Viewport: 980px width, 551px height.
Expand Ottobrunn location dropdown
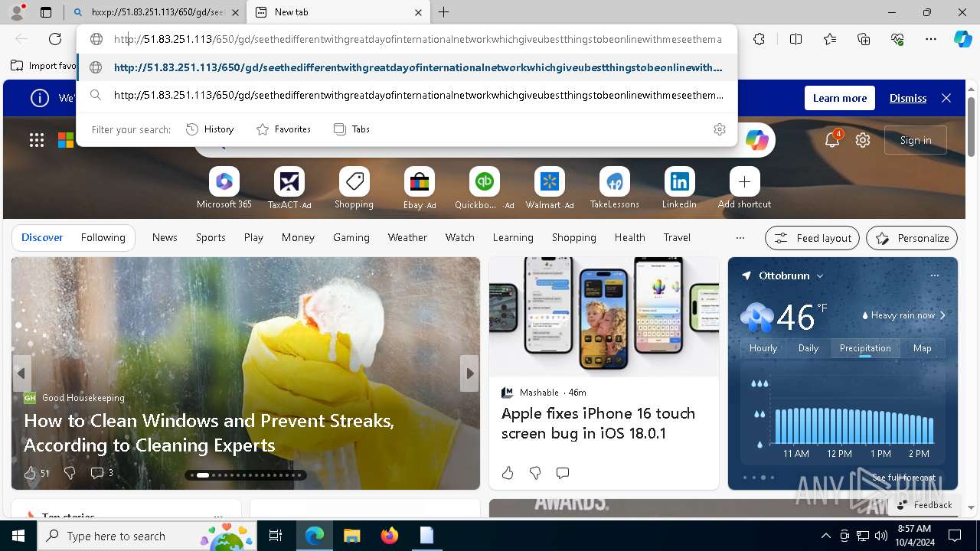point(820,275)
